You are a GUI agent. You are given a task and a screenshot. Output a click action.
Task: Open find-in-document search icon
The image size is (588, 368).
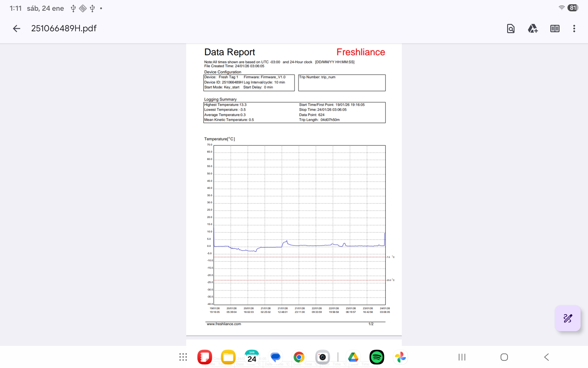(x=511, y=29)
